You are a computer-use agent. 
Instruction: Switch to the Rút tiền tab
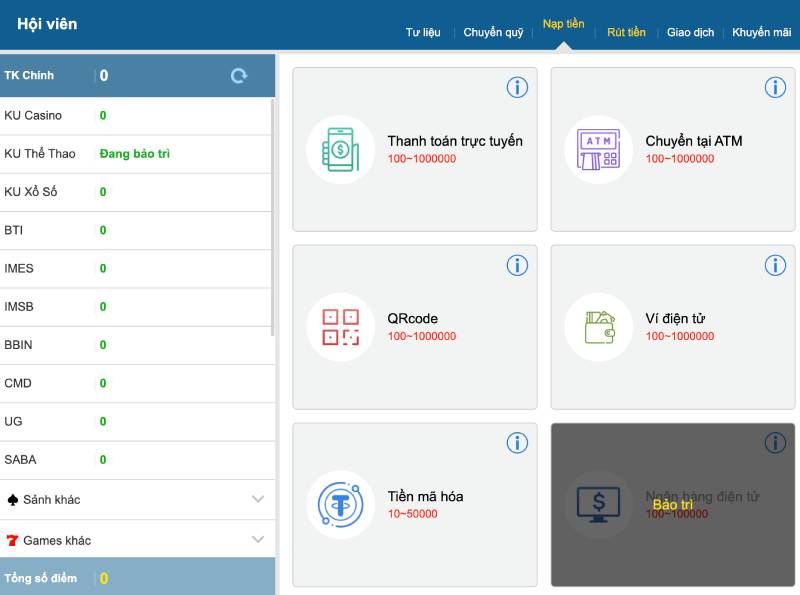point(626,32)
